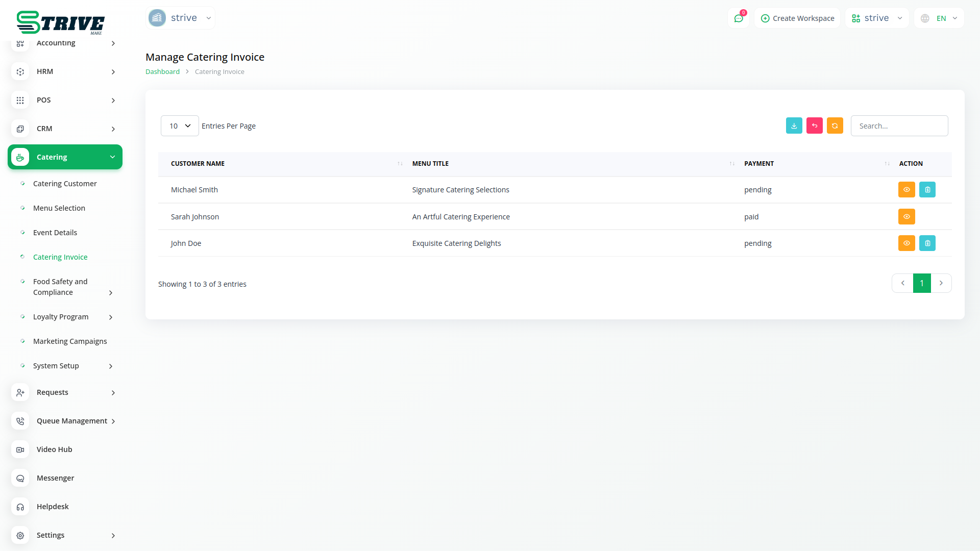
Task: Open the Event Details menu item
Action: 55,233
